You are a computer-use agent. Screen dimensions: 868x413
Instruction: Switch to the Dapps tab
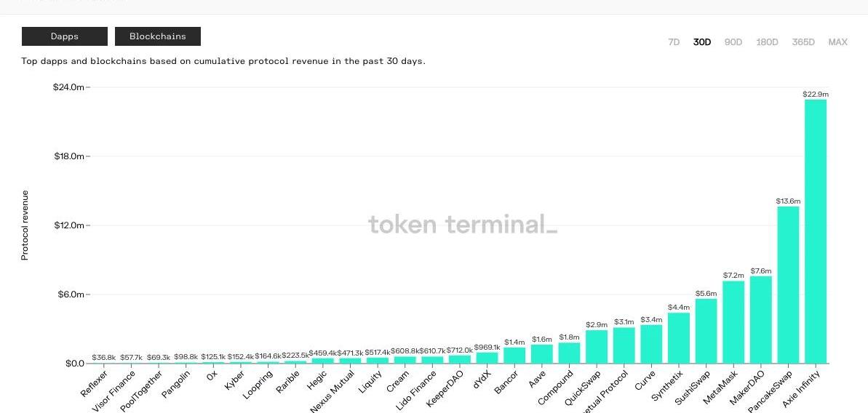(x=64, y=36)
